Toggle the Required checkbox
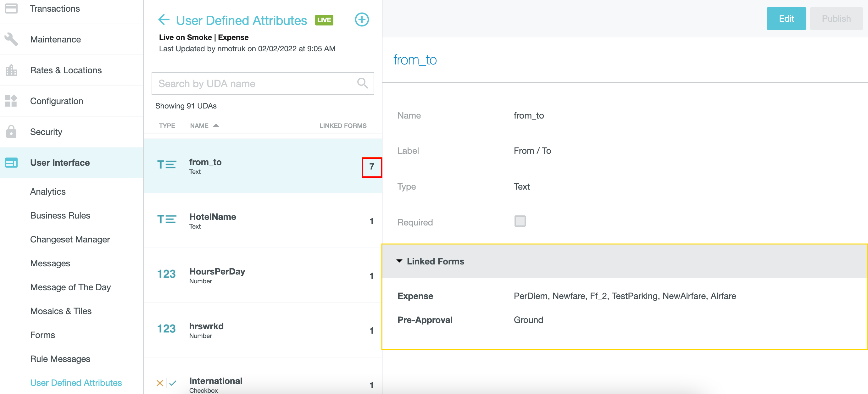 pos(520,221)
